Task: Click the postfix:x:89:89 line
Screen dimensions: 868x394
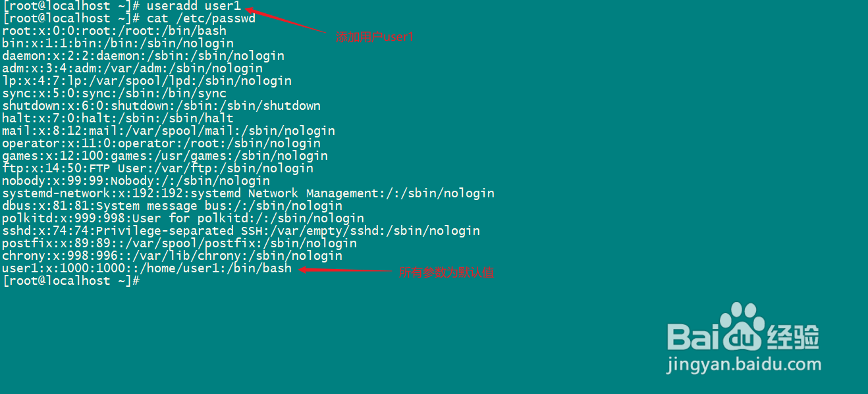Action: tap(180, 243)
